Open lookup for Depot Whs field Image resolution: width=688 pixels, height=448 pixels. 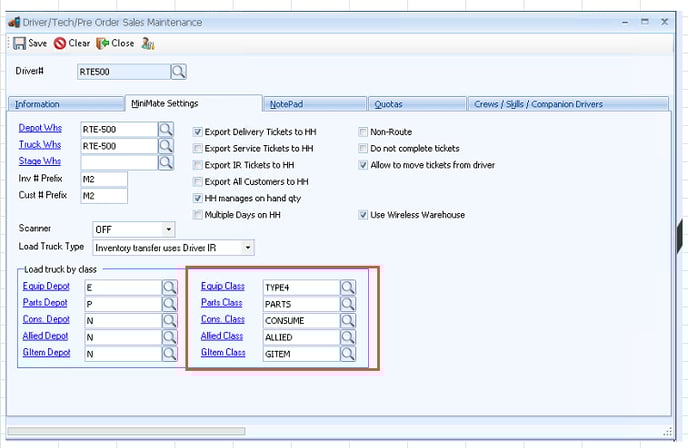tap(166, 129)
